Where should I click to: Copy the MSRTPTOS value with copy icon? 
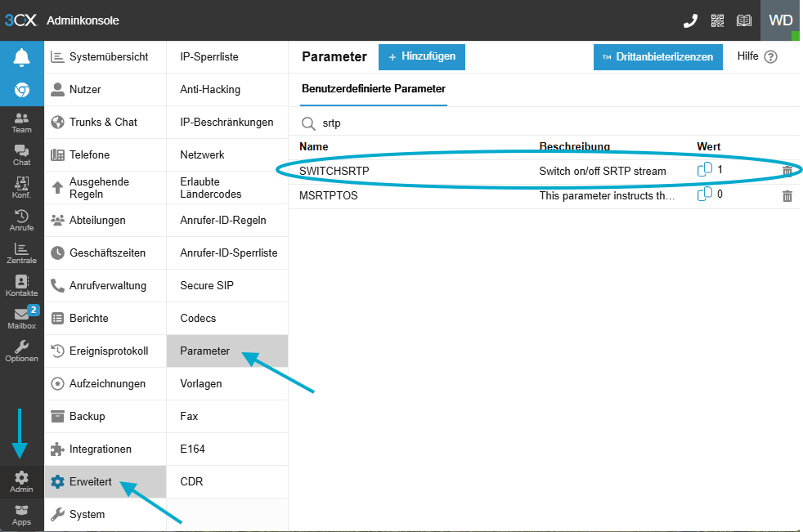pos(704,195)
